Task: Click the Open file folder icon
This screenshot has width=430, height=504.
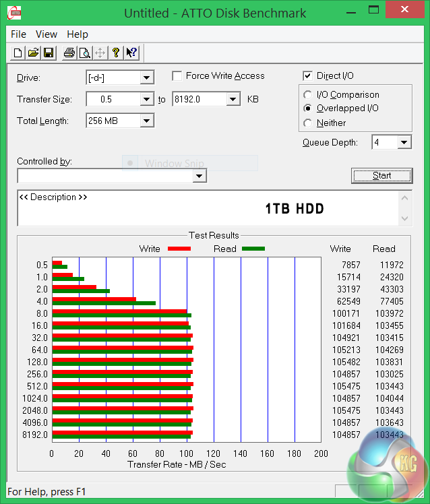Action: [x=33, y=53]
